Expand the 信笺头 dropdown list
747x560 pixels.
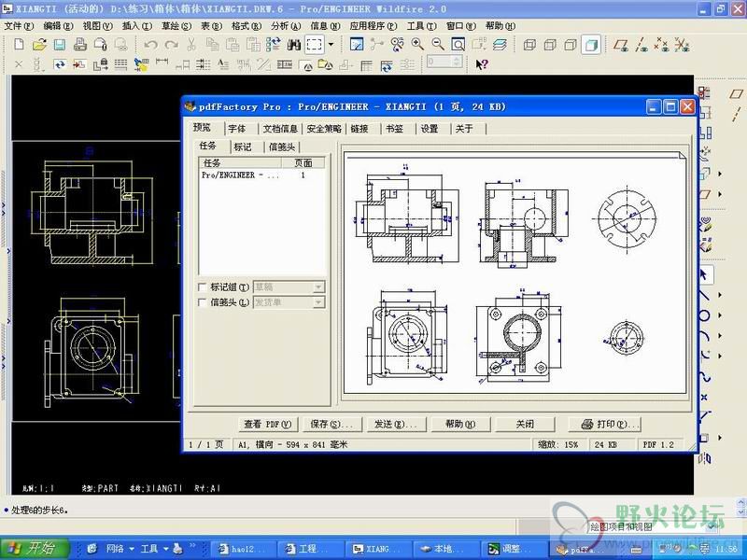coord(318,302)
